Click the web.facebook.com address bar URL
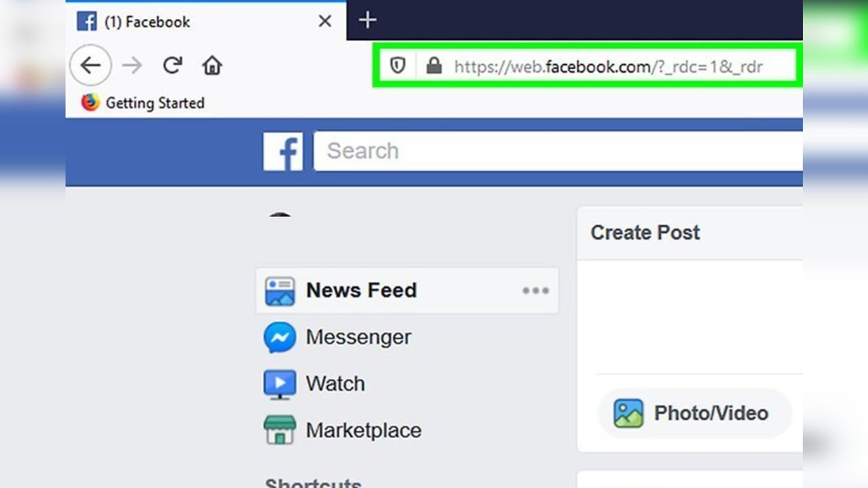Image resolution: width=868 pixels, height=488 pixels. click(608, 66)
